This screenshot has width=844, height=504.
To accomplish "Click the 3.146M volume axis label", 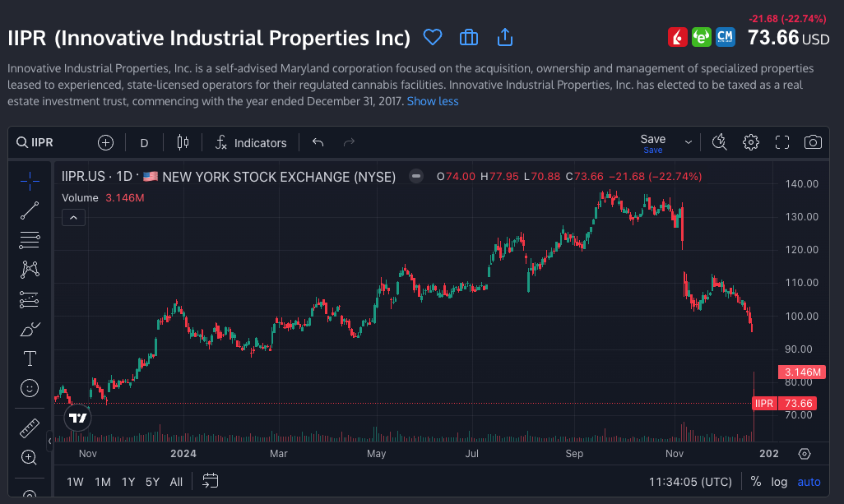I will 802,372.
